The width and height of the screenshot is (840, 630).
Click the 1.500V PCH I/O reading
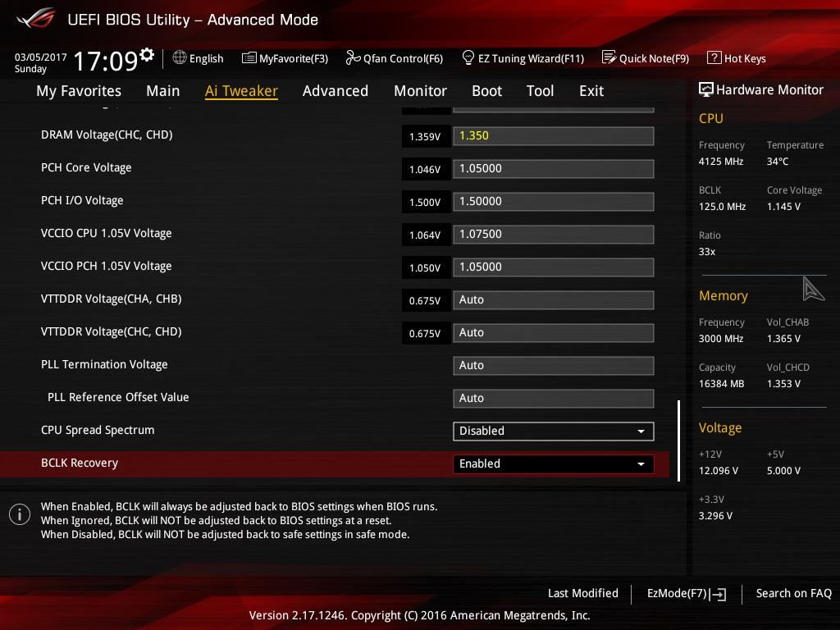coord(425,202)
